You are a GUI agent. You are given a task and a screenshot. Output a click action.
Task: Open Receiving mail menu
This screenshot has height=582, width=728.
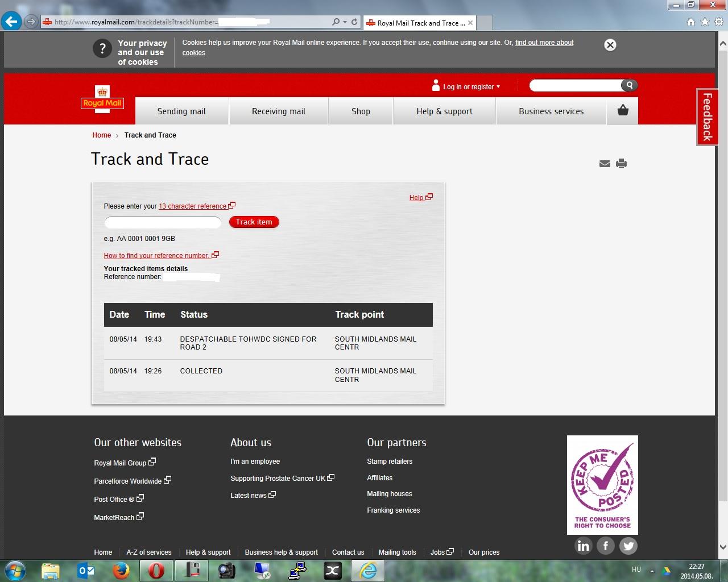[x=279, y=111]
